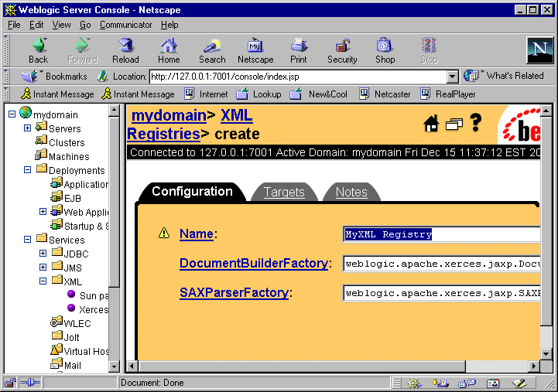This screenshot has width=558, height=392.
Task: Select the Sun parser registry node
Action: (x=94, y=295)
